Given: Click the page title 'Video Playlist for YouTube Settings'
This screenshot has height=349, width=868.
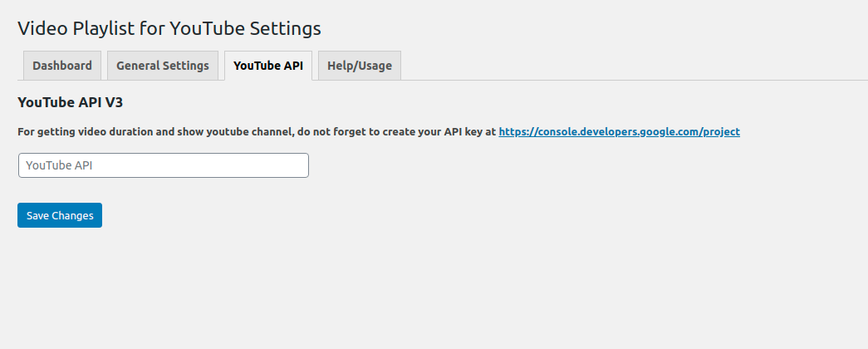Looking at the screenshot, I should pyautogui.click(x=169, y=28).
